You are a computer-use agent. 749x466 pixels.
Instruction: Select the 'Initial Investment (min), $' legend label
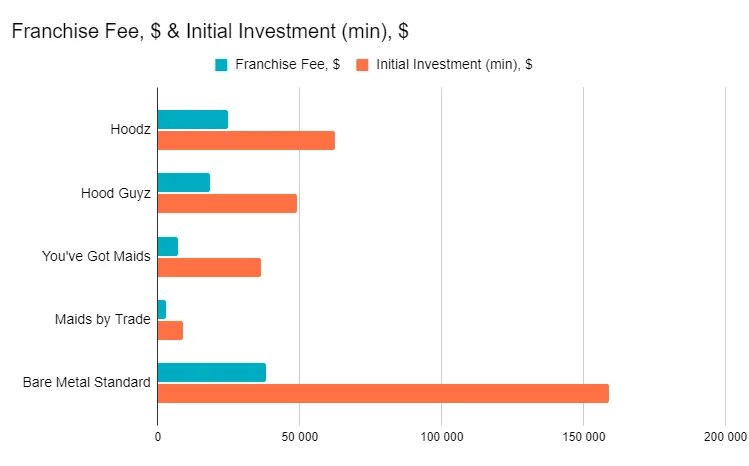click(453, 65)
